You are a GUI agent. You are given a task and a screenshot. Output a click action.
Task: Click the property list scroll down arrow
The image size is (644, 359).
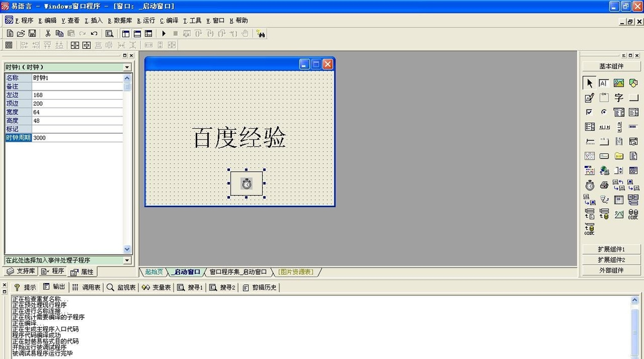[127, 249]
